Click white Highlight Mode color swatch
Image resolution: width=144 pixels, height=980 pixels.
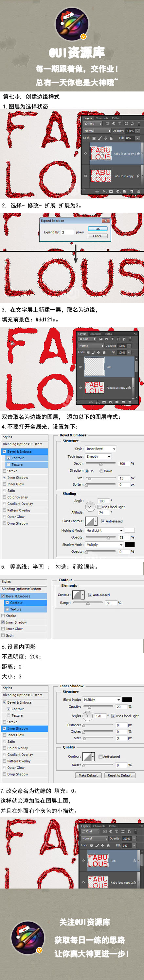130,530
